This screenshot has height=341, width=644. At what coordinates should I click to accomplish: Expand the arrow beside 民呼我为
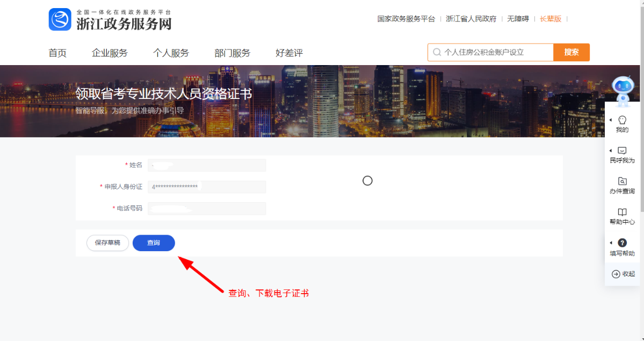610,151
